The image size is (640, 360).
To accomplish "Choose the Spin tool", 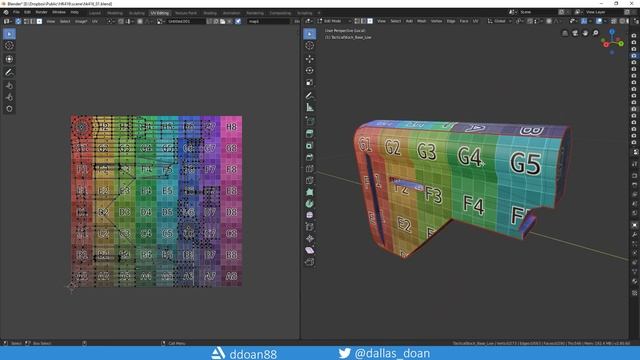I will (310, 204).
